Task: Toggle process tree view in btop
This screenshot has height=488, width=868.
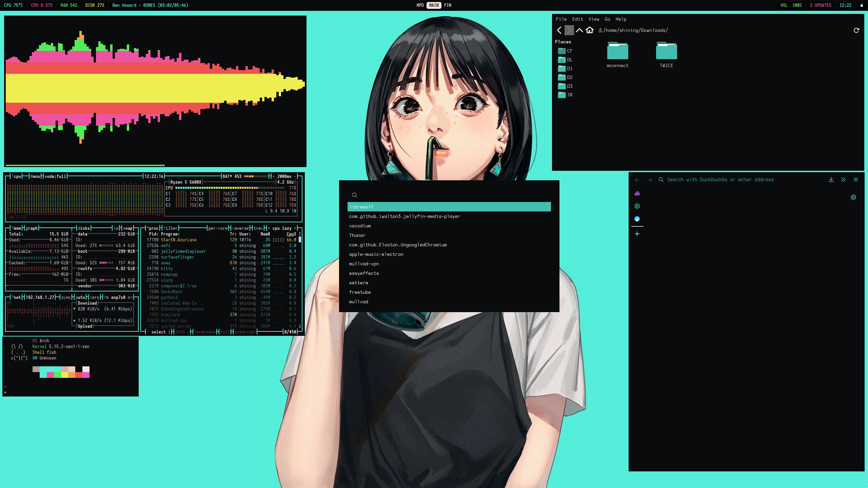Action: coord(258,228)
